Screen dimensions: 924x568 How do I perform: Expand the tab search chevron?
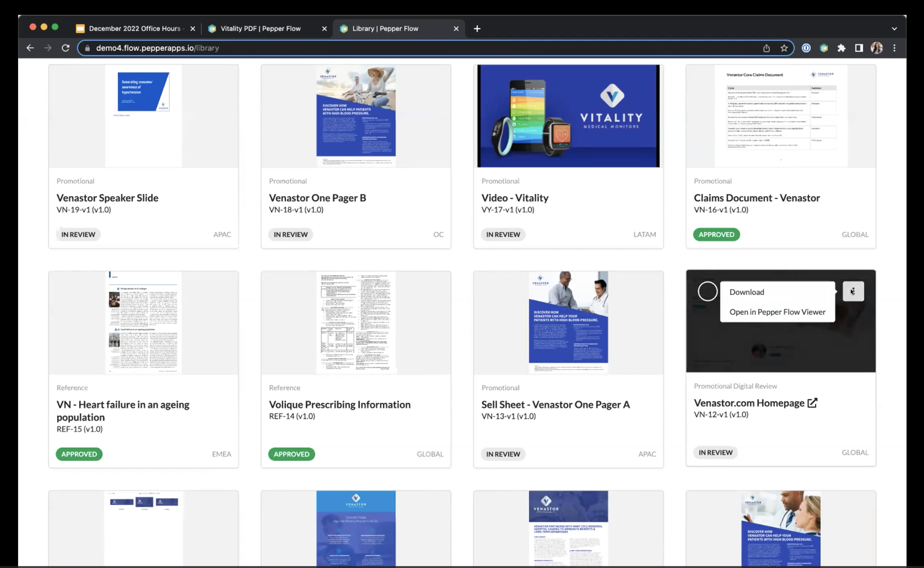click(894, 28)
